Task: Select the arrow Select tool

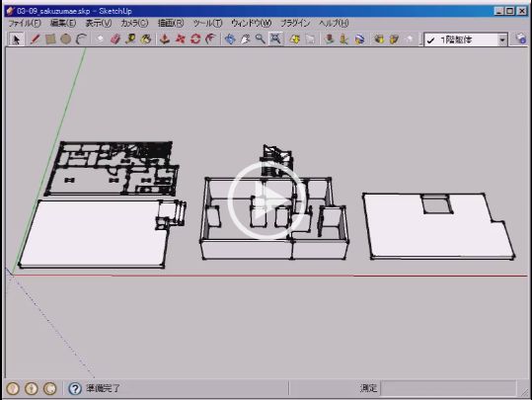Action: (x=16, y=40)
